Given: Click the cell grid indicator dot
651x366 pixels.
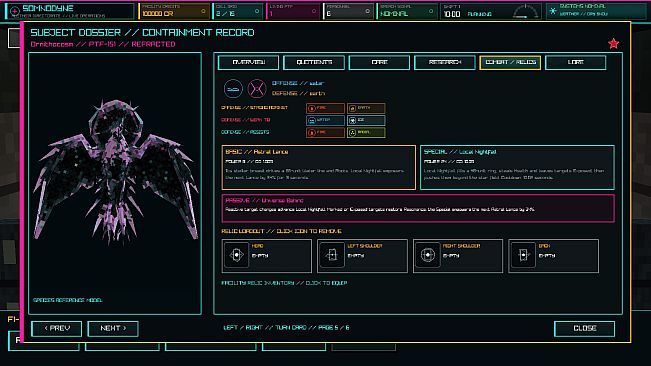Looking at the screenshot, I should point(257,12).
